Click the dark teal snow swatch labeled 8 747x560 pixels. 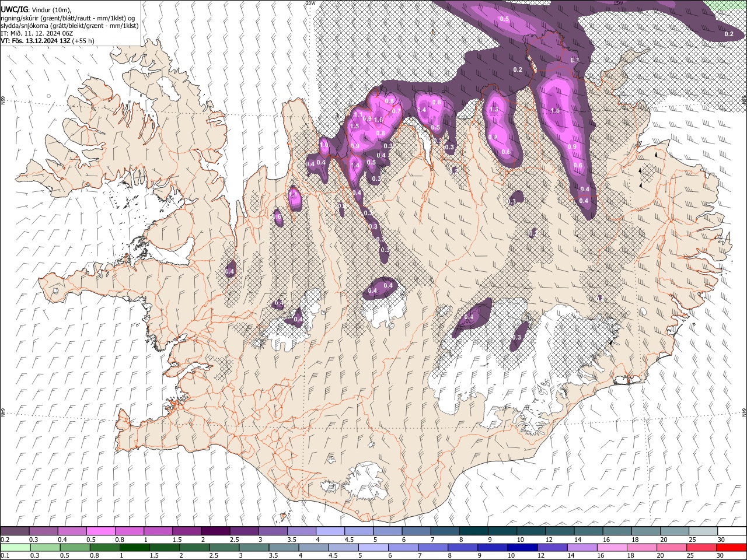coord(473,531)
